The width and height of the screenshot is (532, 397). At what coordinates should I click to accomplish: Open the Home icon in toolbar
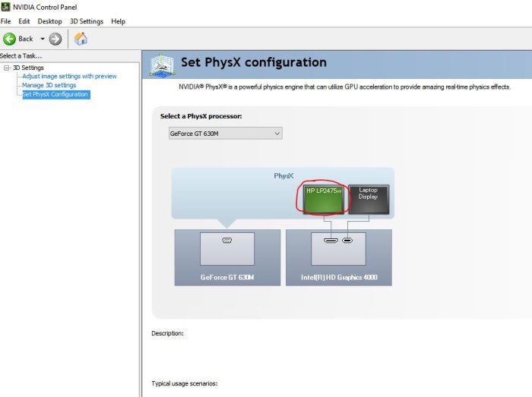click(x=81, y=39)
